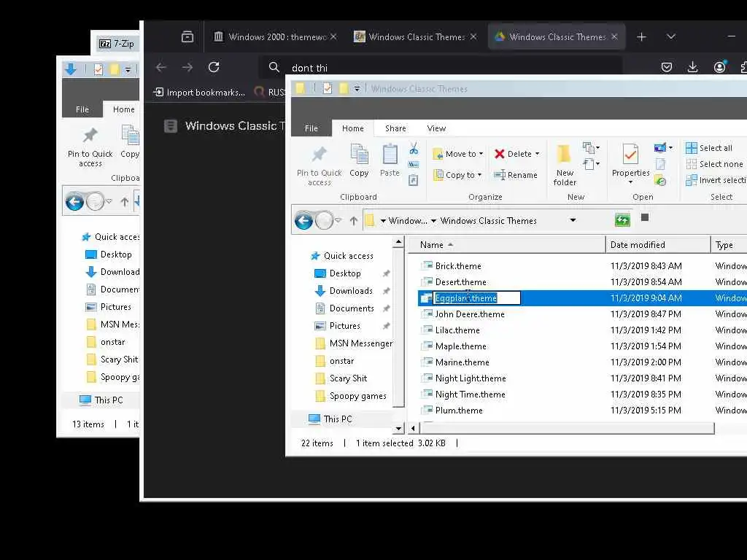Click Invert selection in the ribbon
The width and height of the screenshot is (747, 560).
pos(716,180)
